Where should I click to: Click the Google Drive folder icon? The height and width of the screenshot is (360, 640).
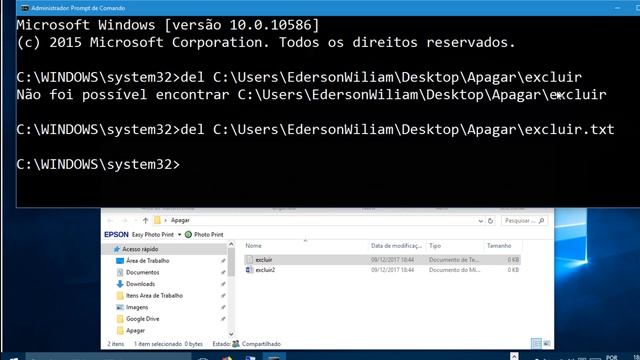click(x=120, y=319)
